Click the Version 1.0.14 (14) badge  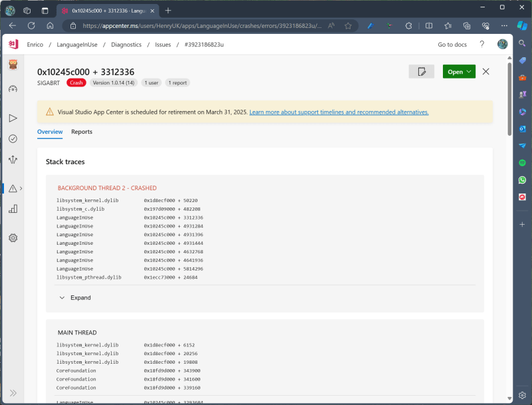(114, 82)
